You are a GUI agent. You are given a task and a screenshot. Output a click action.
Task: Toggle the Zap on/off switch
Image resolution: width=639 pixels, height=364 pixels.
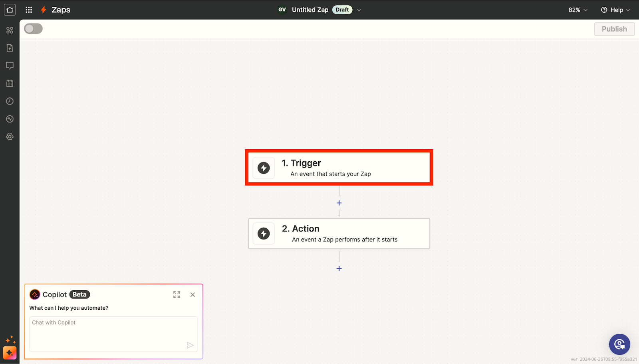click(x=33, y=29)
